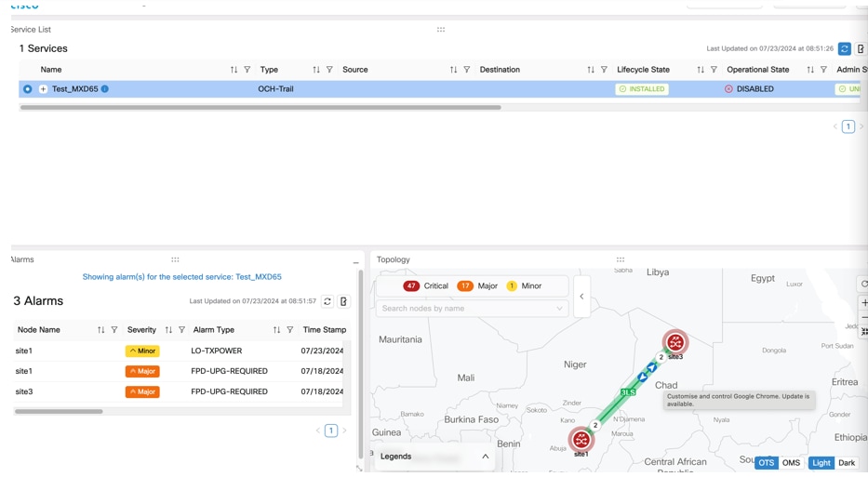Click the site3 node on map
The image size is (868, 477).
pyautogui.click(x=675, y=342)
